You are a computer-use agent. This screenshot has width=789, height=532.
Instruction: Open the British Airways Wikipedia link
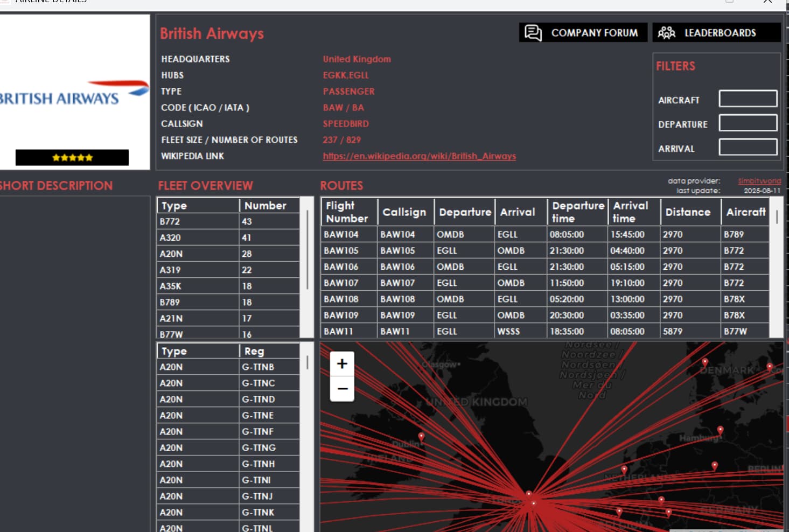[x=419, y=156]
